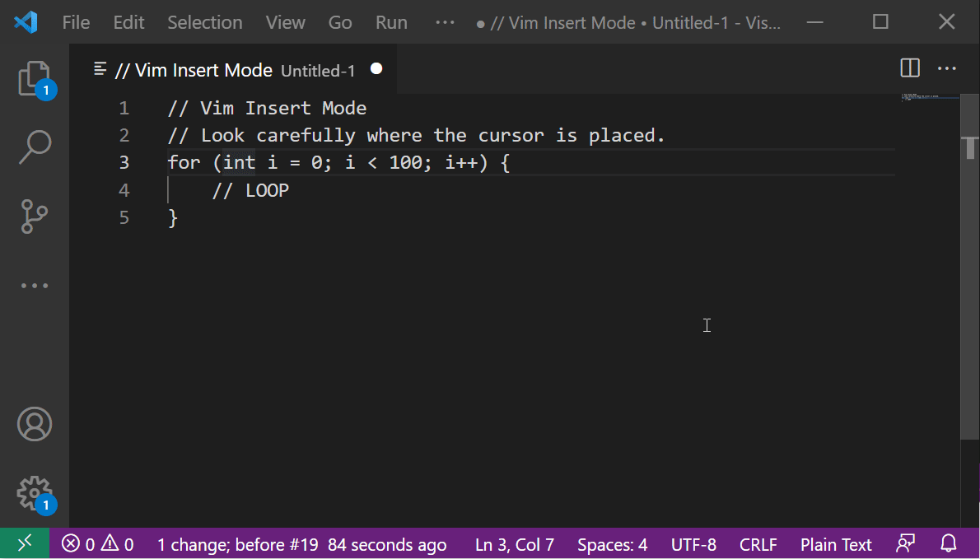Open the Selection menu
Image resolution: width=980 pixels, height=559 pixels.
coord(205,22)
